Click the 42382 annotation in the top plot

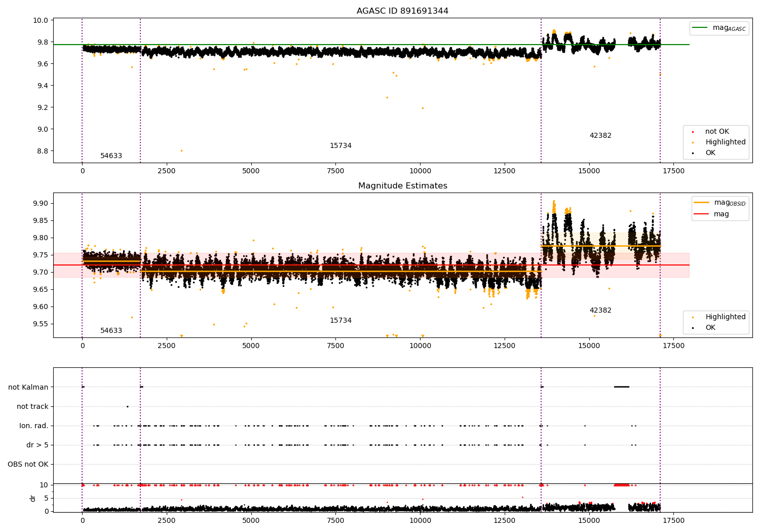click(x=600, y=136)
